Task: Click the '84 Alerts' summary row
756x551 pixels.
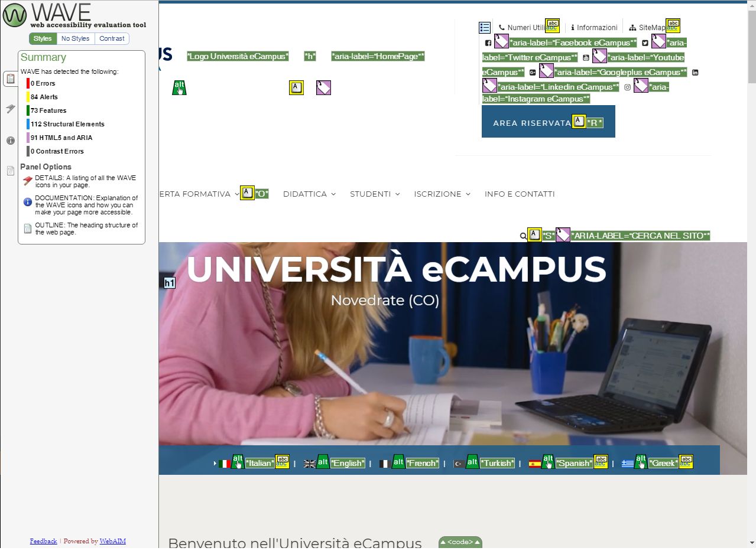Action: click(x=43, y=97)
